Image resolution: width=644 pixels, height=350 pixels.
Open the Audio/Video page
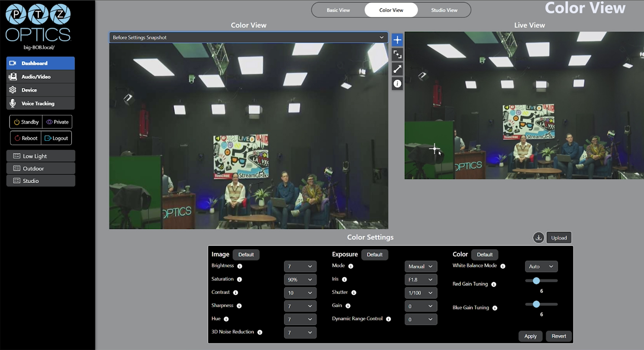tap(40, 77)
